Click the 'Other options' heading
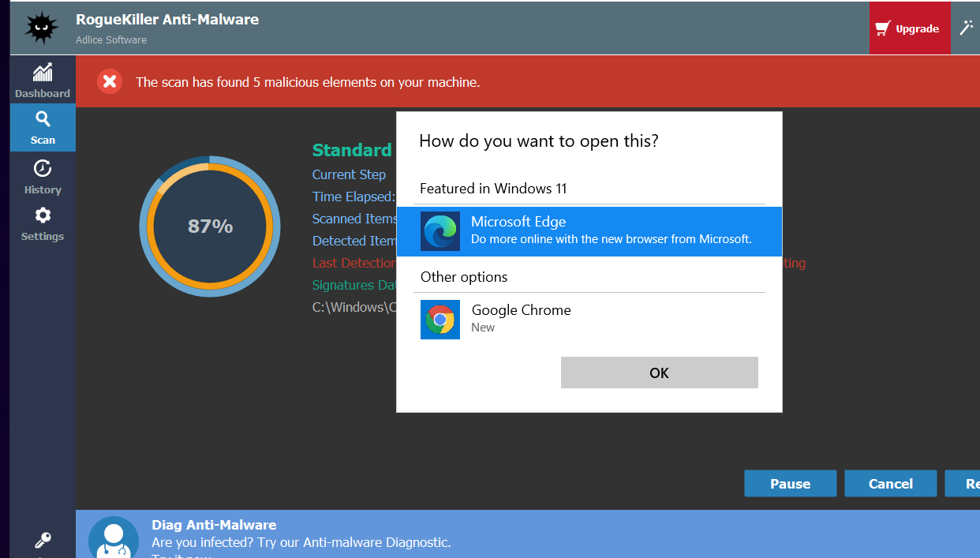 click(464, 277)
